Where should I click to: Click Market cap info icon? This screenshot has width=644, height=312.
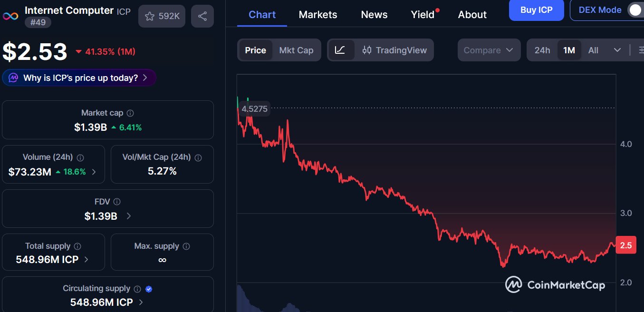pos(130,113)
